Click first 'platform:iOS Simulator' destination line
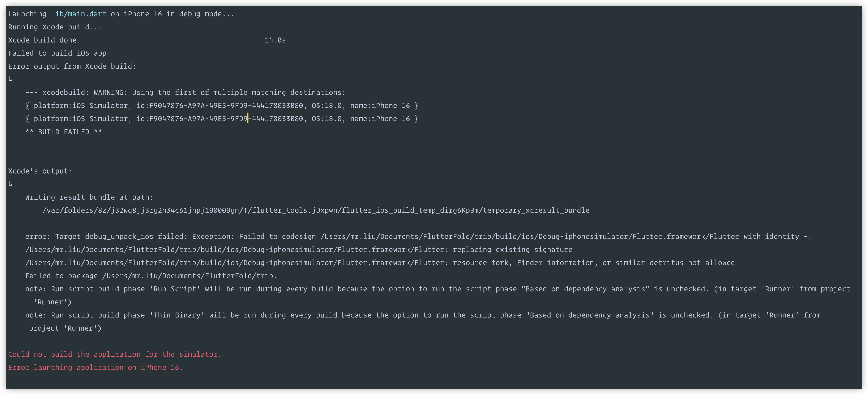 pyautogui.click(x=222, y=106)
